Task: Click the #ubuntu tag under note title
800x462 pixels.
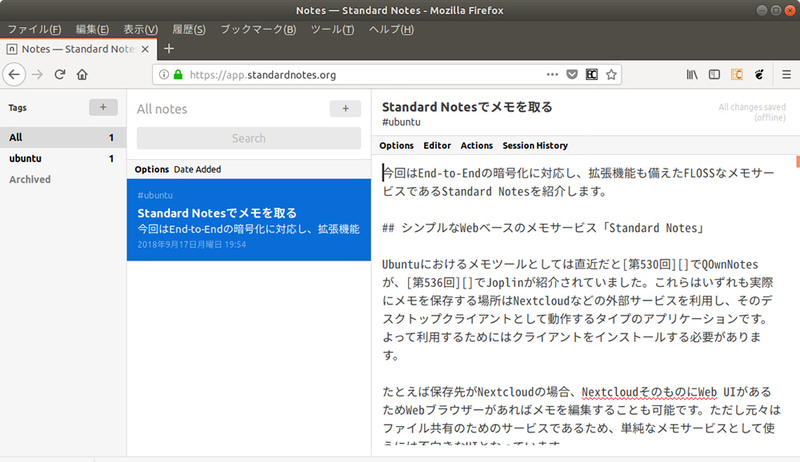Action: point(402,122)
